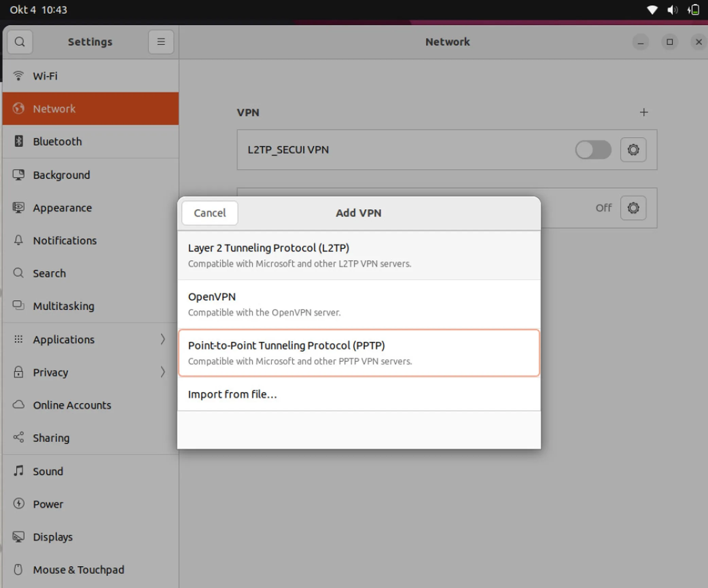Choose Point-to-Point Tunneling Protocol (PPTP)
The height and width of the screenshot is (588, 708).
[359, 353]
